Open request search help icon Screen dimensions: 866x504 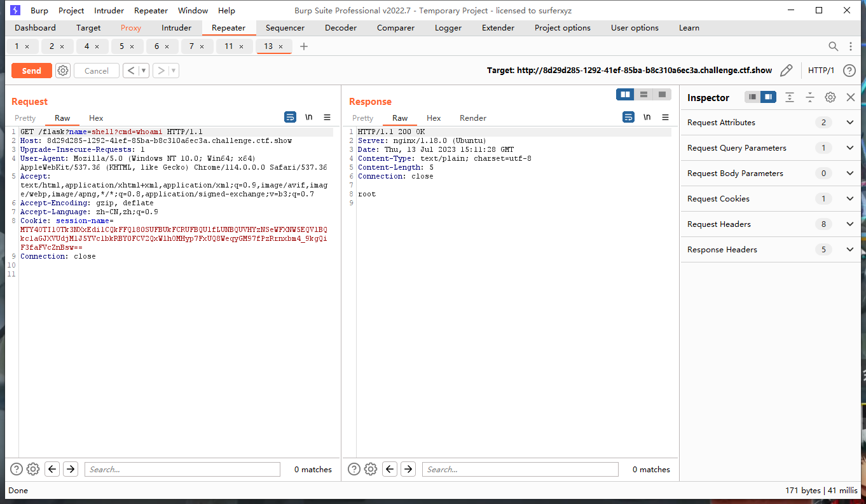point(17,469)
